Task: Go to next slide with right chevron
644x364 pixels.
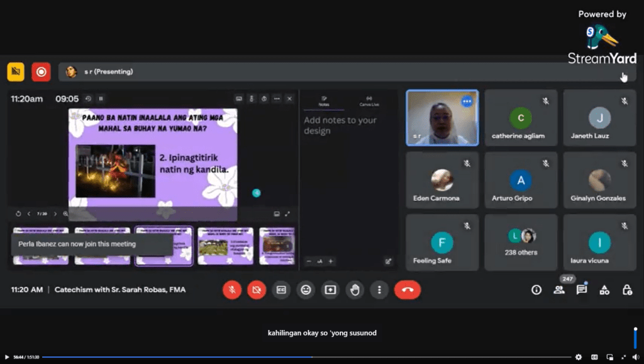Action: pyautogui.click(x=55, y=214)
